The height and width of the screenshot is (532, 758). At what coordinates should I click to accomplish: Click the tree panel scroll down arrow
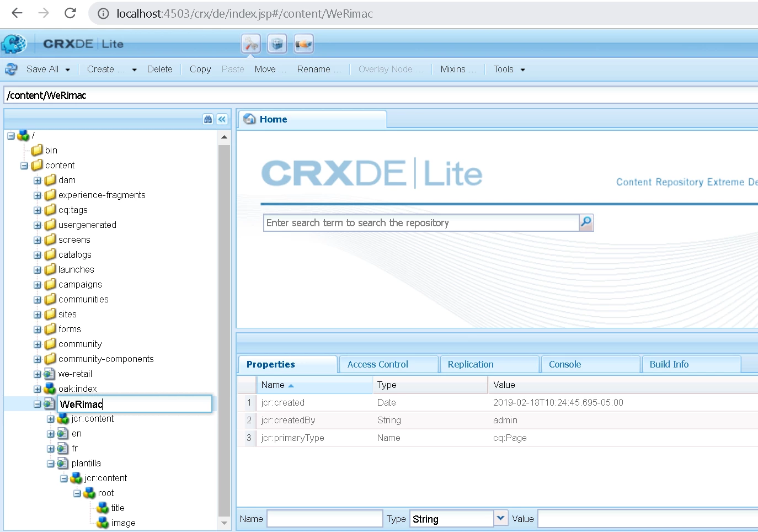tap(224, 523)
